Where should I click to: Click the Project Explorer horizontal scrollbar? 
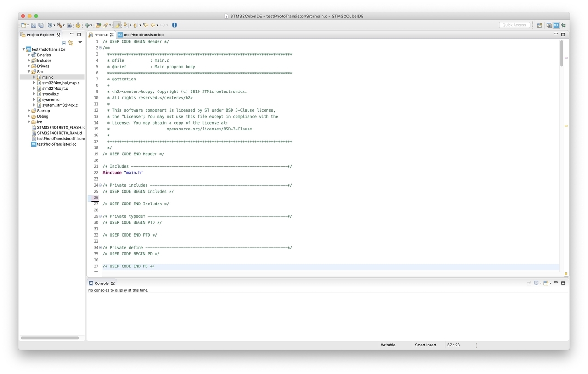point(50,338)
